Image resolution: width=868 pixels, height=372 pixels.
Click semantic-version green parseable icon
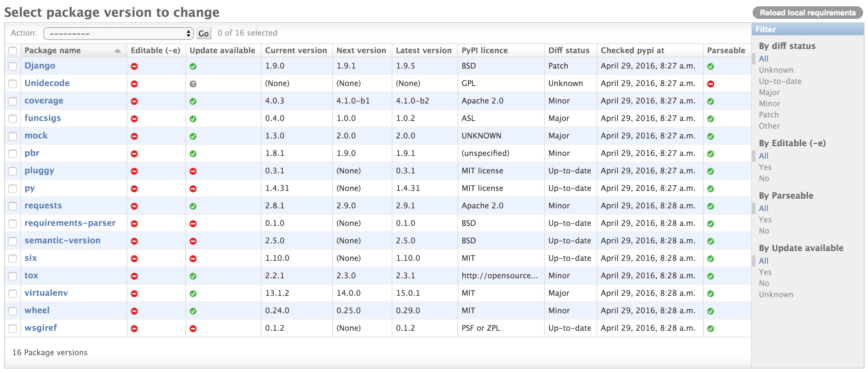pyautogui.click(x=711, y=241)
